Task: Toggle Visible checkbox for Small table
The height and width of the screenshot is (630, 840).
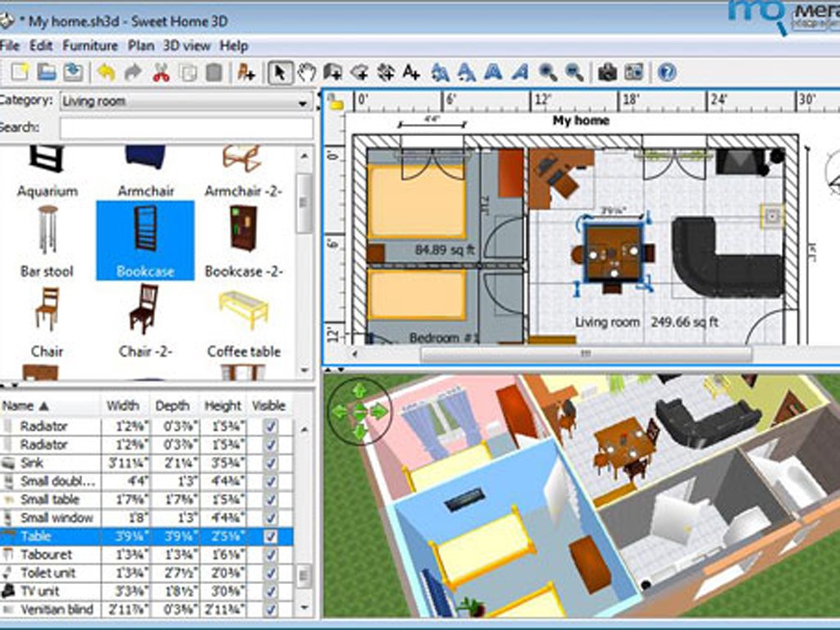Action: coord(271,500)
